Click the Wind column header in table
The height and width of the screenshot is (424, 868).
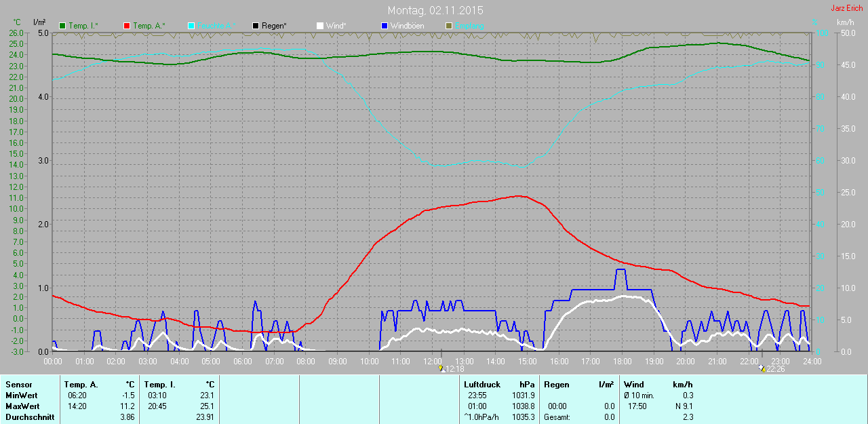pos(634,385)
